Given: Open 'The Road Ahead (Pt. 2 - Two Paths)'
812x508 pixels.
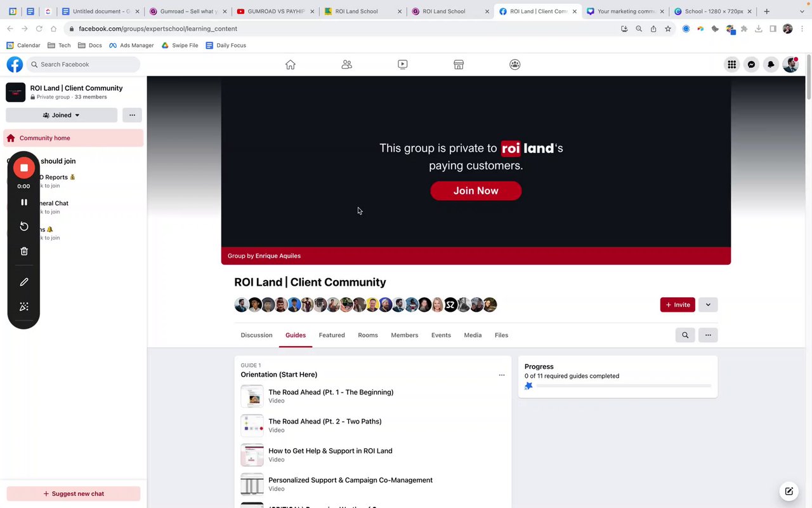Looking at the screenshot, I should (x=325, y=422).
